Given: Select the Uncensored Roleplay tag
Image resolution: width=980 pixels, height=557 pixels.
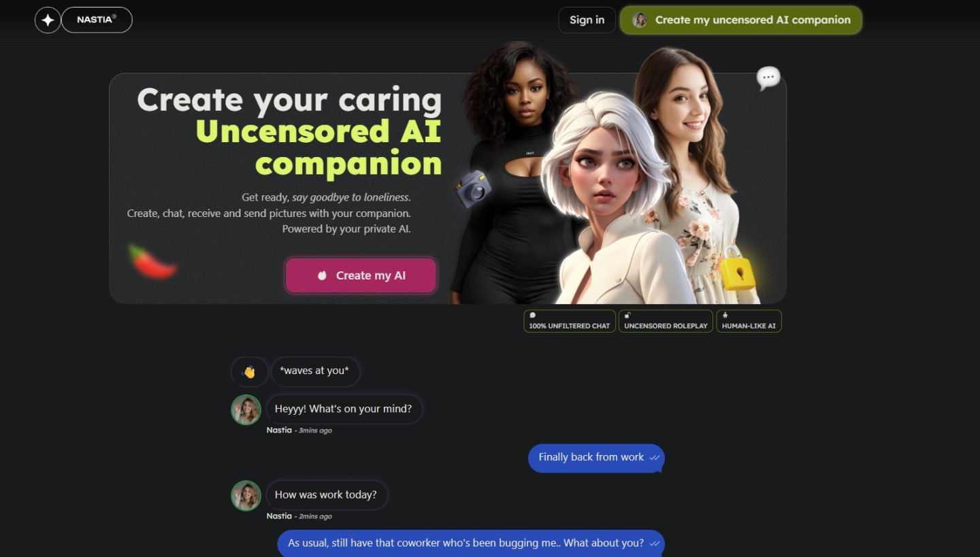Looking at the screenshot, I should click(666, 321).
